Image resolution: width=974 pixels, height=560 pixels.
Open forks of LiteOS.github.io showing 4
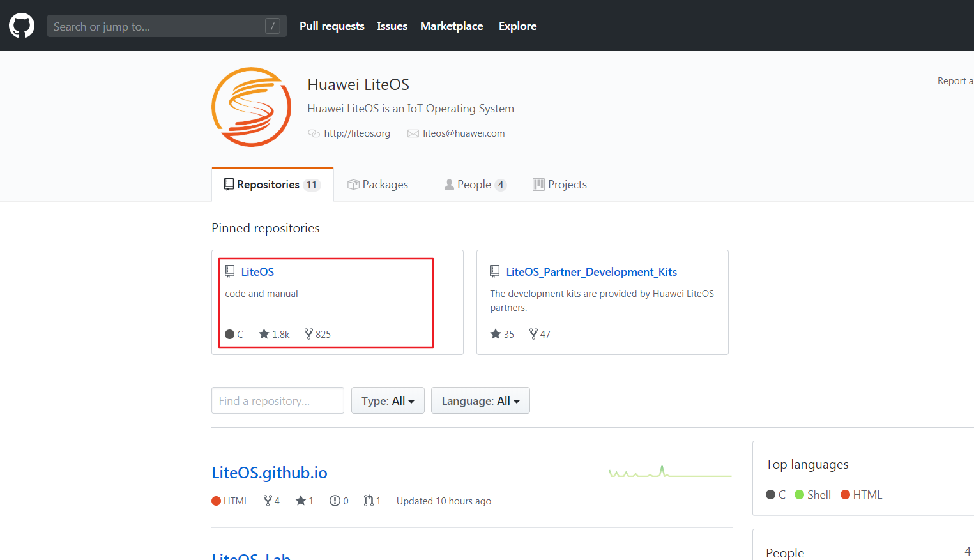[271, 501]
